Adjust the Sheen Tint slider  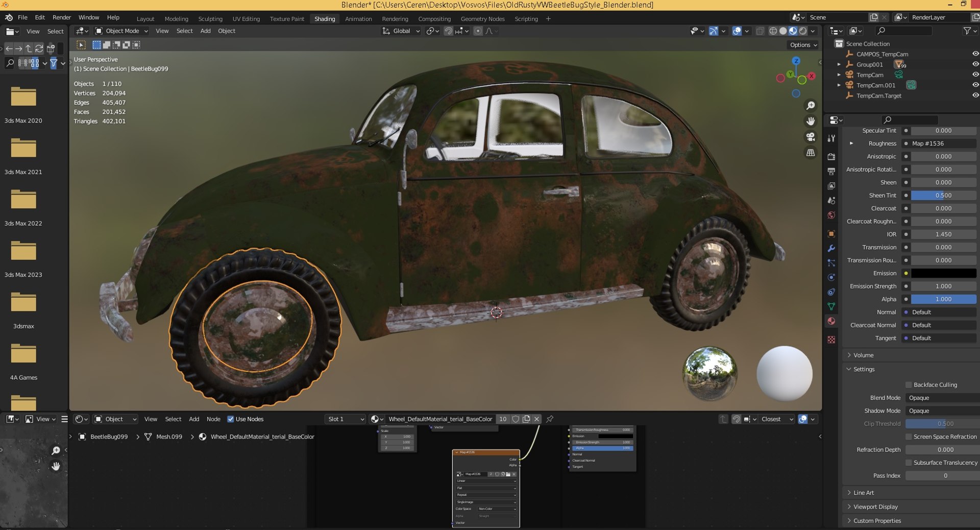pyautogui.click(x=943, y=196)
